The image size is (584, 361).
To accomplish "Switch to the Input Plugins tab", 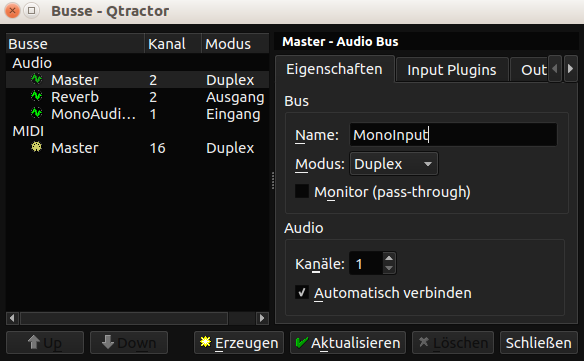I will pyautogui.click(x=452, y=70).
